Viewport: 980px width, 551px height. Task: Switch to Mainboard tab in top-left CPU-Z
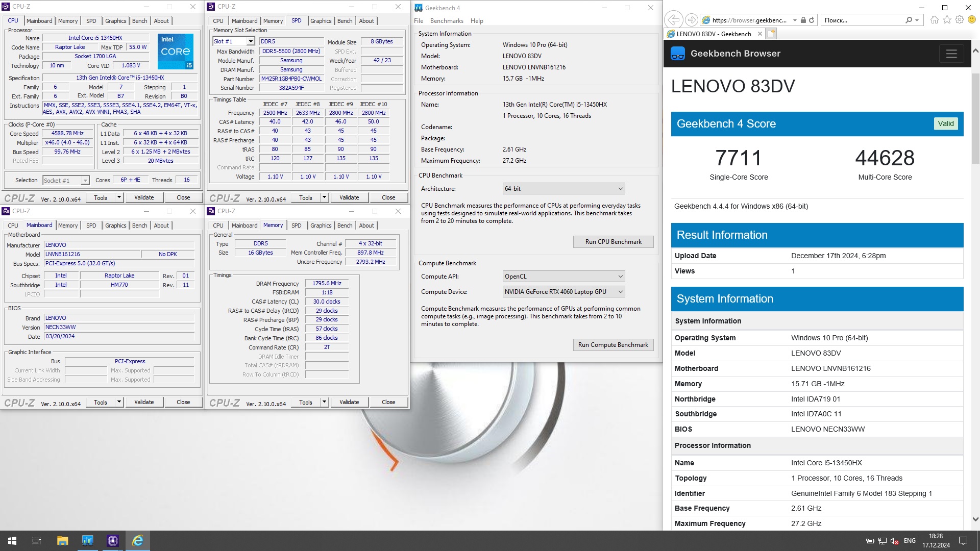point(39,21)
